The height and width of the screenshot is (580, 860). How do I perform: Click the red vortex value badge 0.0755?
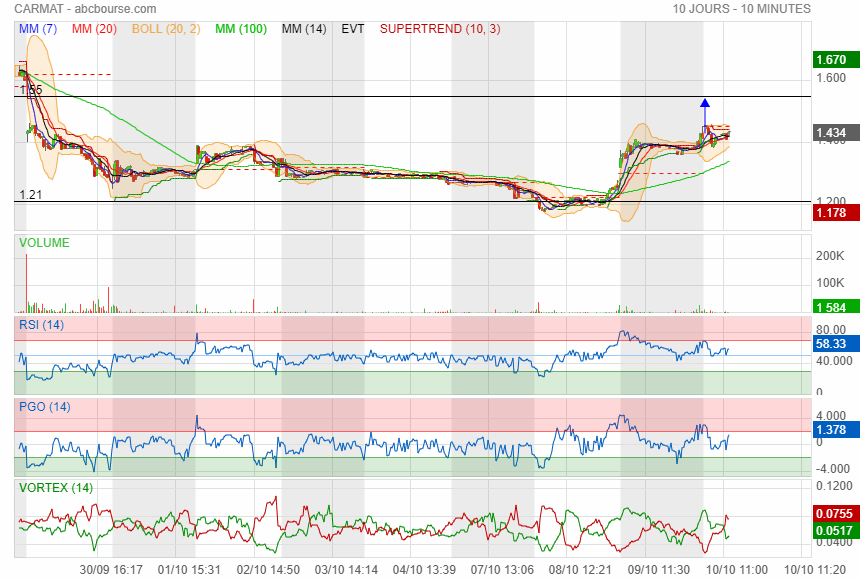(x=830, y=515)
